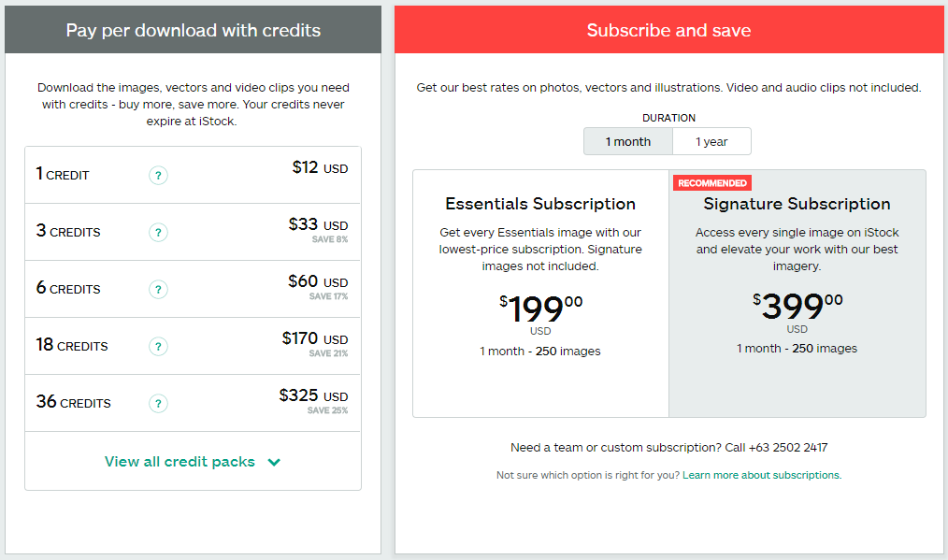Select the 3 Credits $33 pack
The width and height of the screenshot is (948, 560).
point(193,232)
